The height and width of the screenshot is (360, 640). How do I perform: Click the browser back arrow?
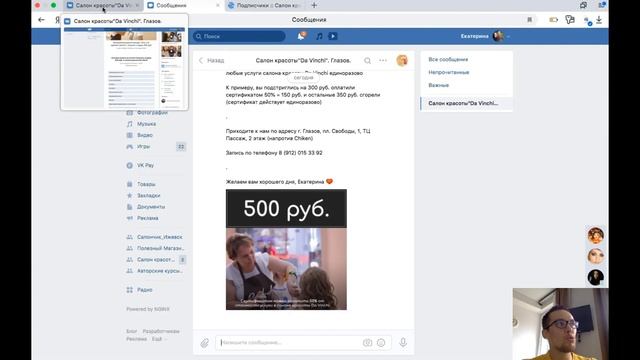(41, 20)
